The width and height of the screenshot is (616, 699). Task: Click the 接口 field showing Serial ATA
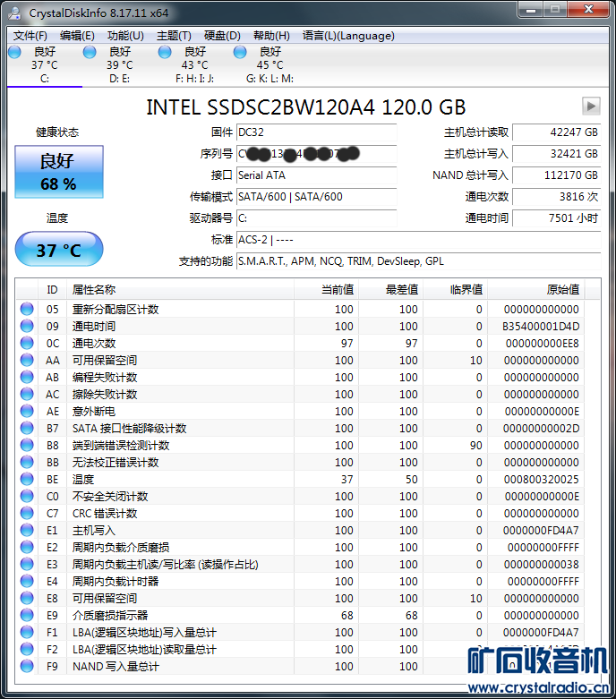point(316,175)
